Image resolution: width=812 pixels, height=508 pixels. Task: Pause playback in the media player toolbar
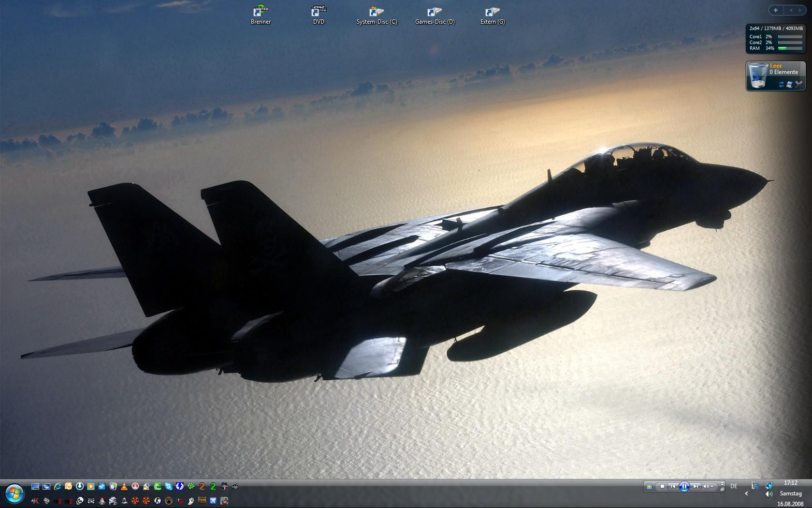[684, 486]
